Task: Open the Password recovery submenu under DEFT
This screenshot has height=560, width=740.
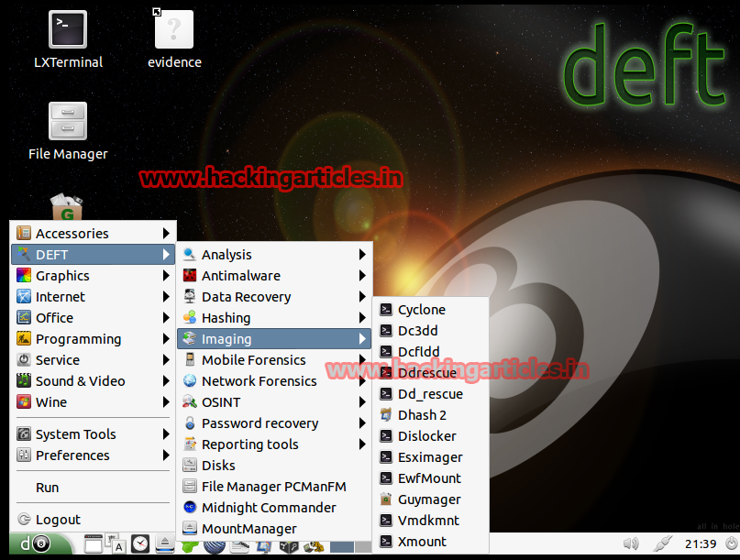Action: [x=274, y=423]
